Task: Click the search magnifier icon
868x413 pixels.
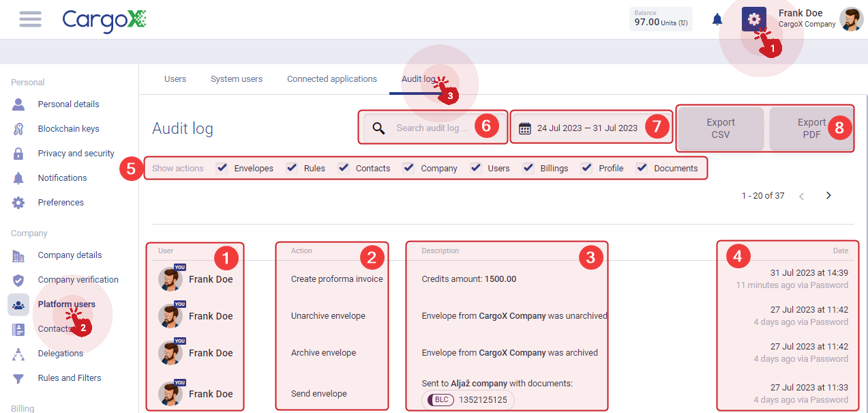Action: point(379,128)
